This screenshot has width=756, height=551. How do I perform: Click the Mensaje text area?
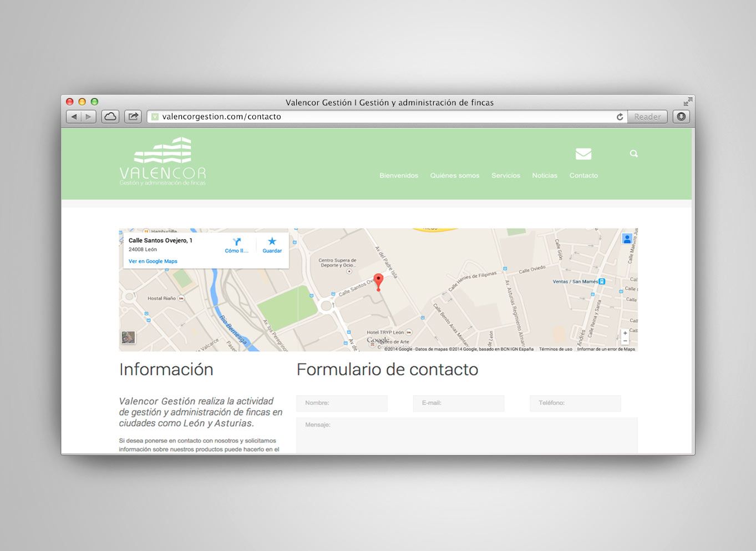pos(467,436)
